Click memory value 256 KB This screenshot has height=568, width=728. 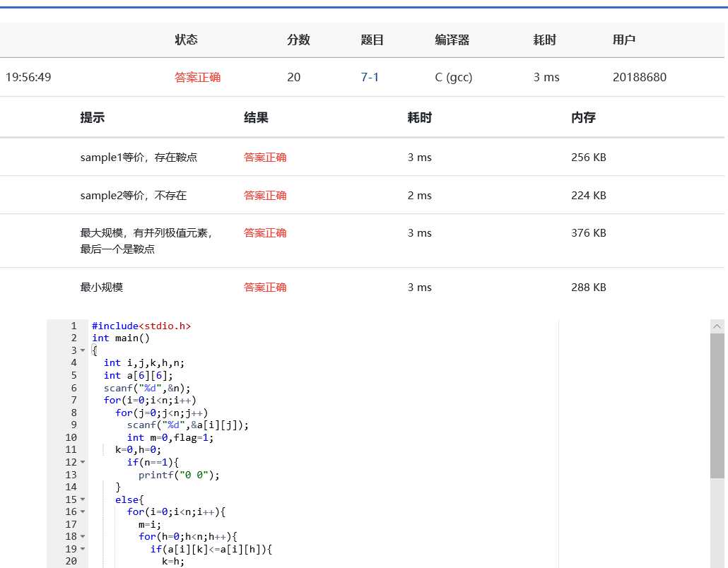click(x=588, y=158)
